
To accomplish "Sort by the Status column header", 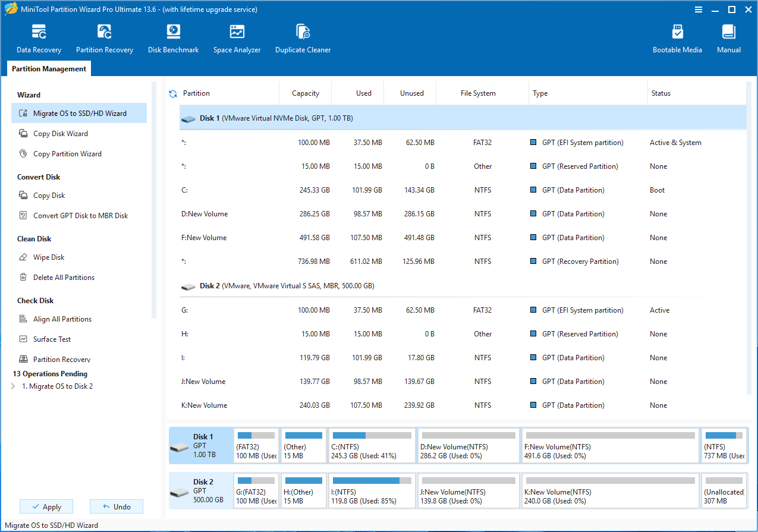I will point(697,93).
